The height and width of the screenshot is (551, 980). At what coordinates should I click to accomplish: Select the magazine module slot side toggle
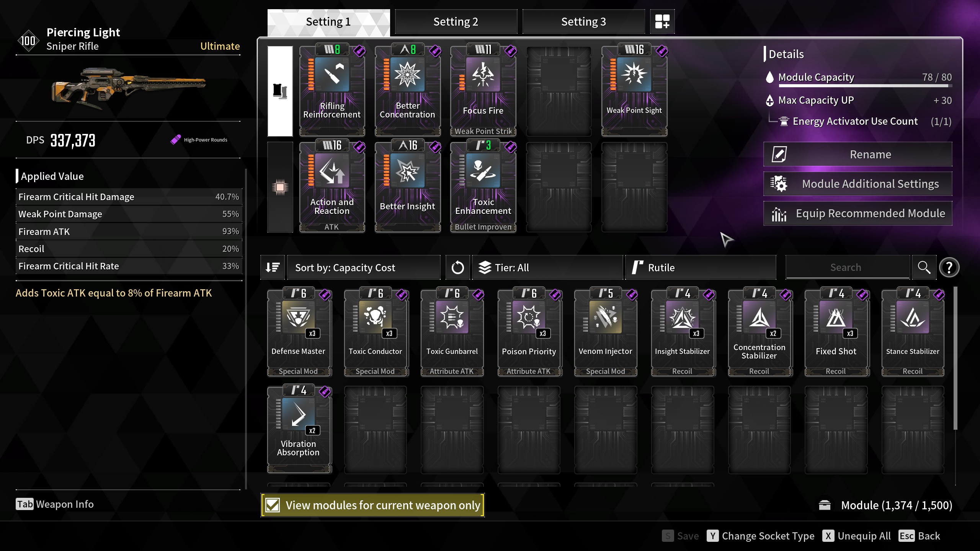coord(280,91)
